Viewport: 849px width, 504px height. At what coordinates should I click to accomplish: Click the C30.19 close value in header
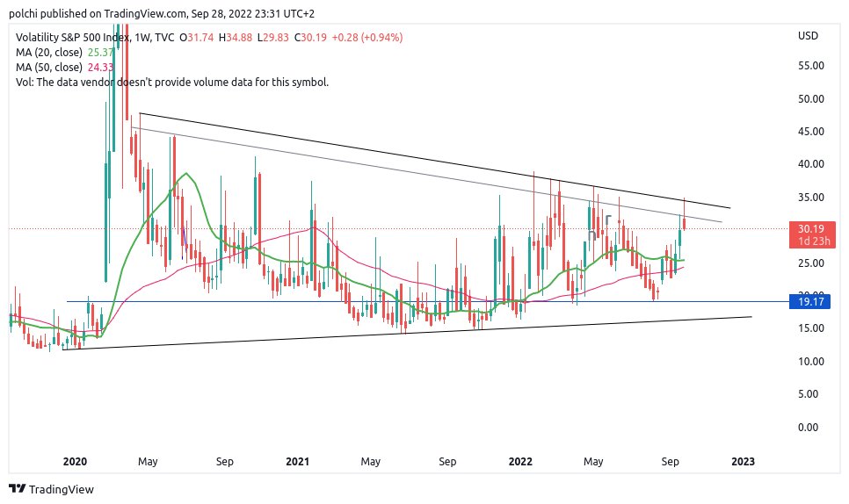pos(310,37)
